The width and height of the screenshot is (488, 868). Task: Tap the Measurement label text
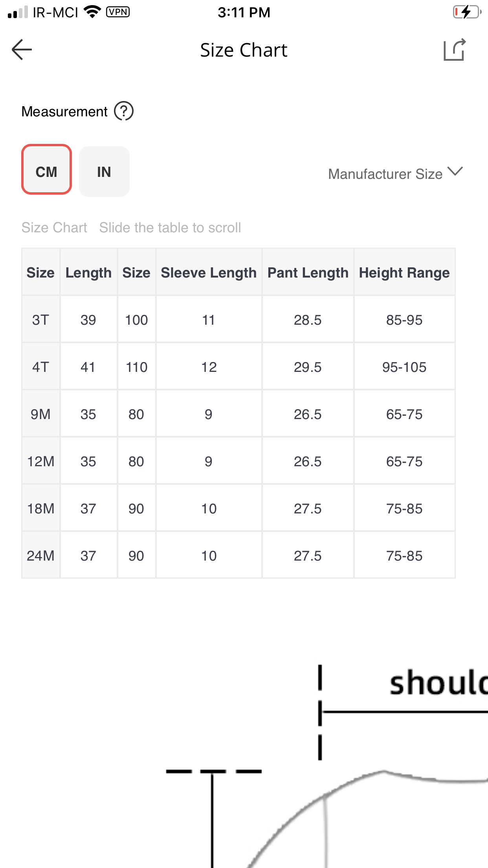click(x=64, y=112)
